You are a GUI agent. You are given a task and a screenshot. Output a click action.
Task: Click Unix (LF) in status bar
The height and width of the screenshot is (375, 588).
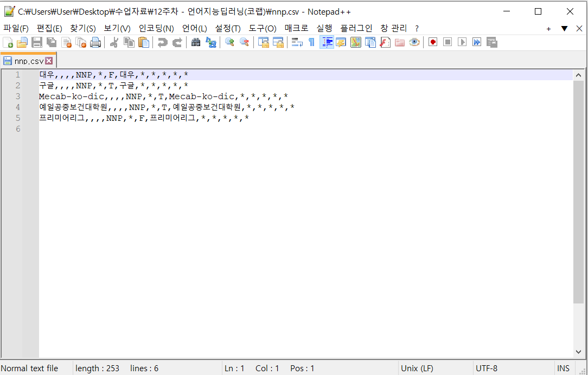coord(417,368)
